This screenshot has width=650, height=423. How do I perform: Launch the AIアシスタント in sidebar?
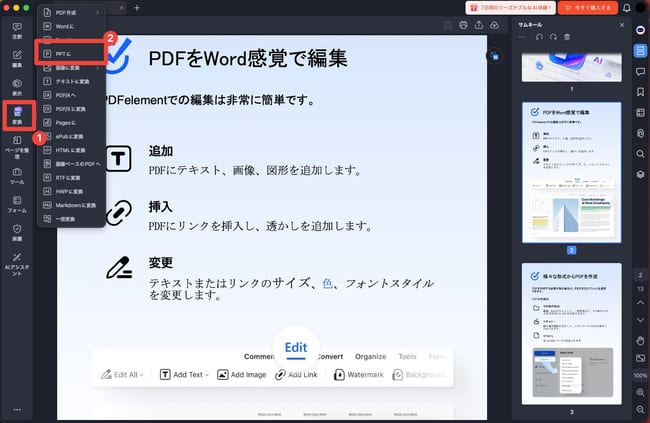coord(17,264)
